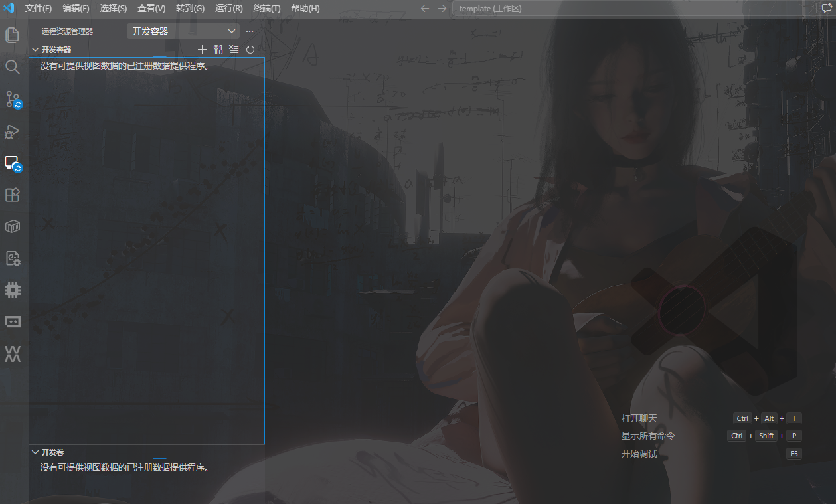
Task: Click the no-data-provider message under 开发卷
Action: tap(125, 467)
